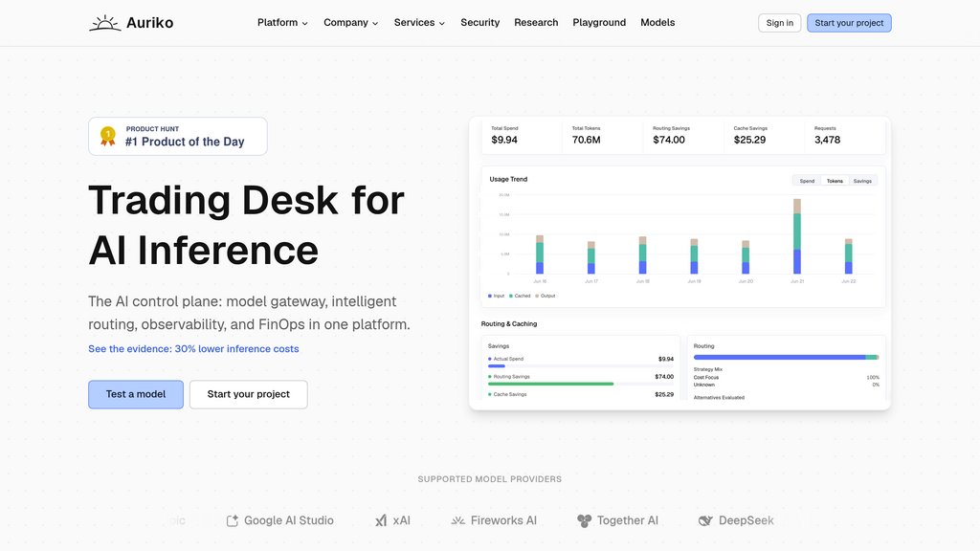Click the Together AI logo icon
This screenshot has height=551, width=980.
585,520
